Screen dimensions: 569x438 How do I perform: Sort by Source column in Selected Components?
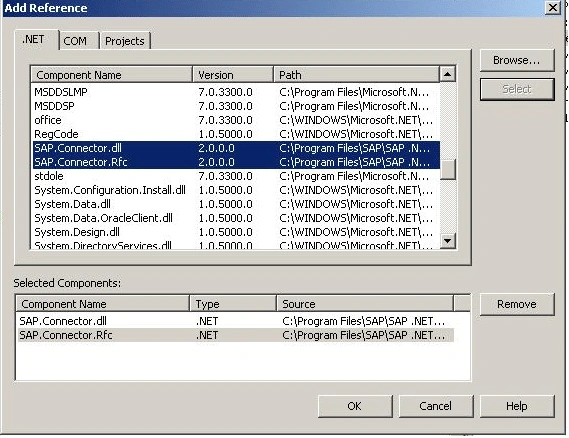point(365,304)
